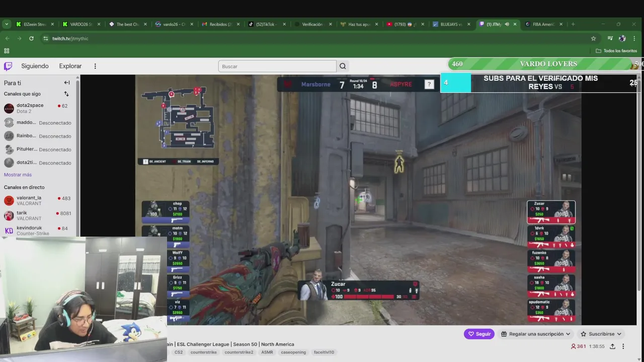The image size is (644, 362).
Task: Mute the JTMythic tab audio icon
Action: pos(507,24)
